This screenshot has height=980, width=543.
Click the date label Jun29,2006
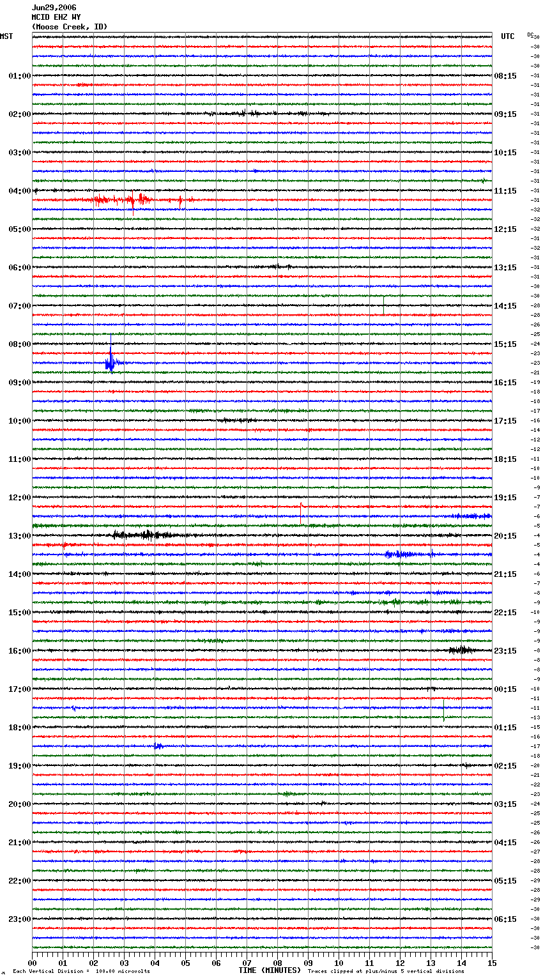pos(54,8)
